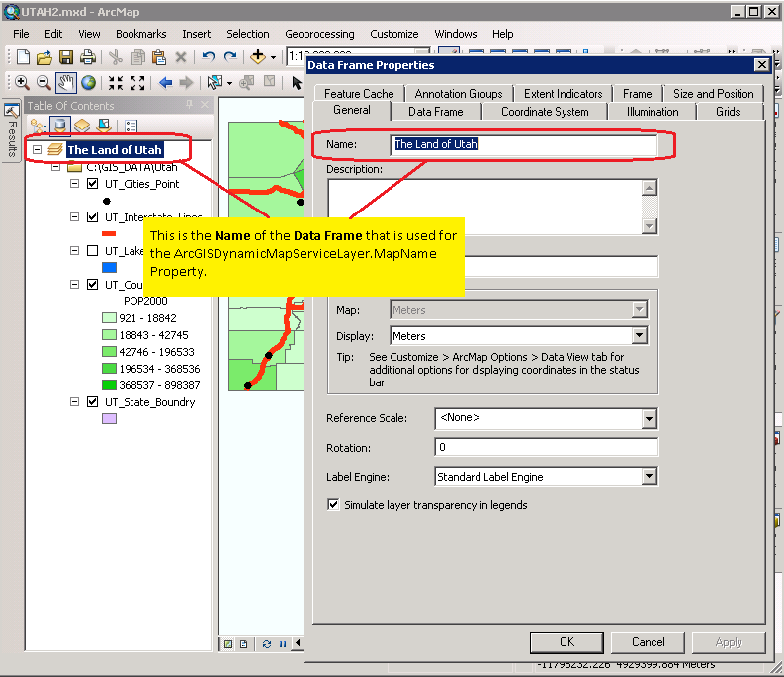Open the Customize menu
The image size is (784, 677).
(394, 34)
